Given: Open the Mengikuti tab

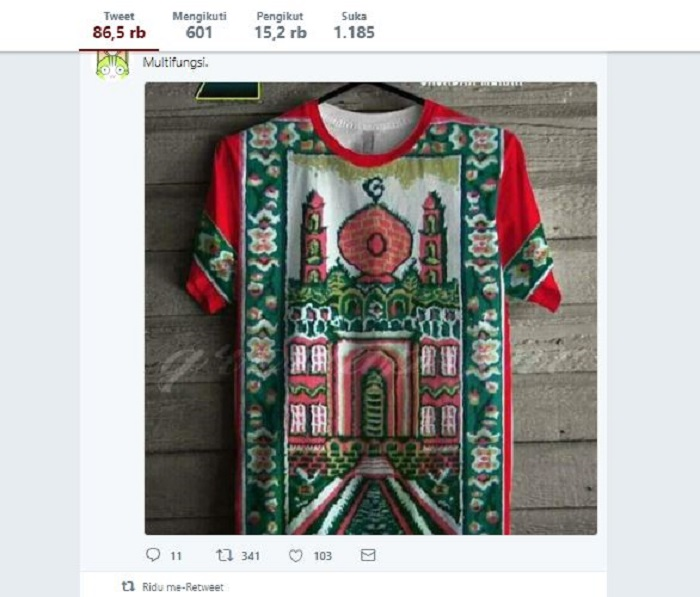Looking at the screenshot, I should [199, 25].
